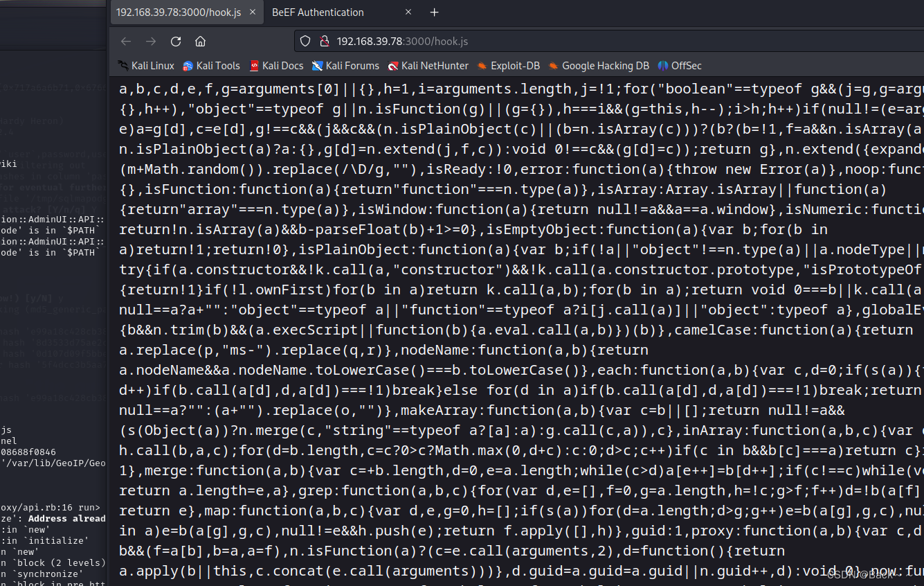
Task: Close the hook.js tab
Action: click(x=252, y=12)
